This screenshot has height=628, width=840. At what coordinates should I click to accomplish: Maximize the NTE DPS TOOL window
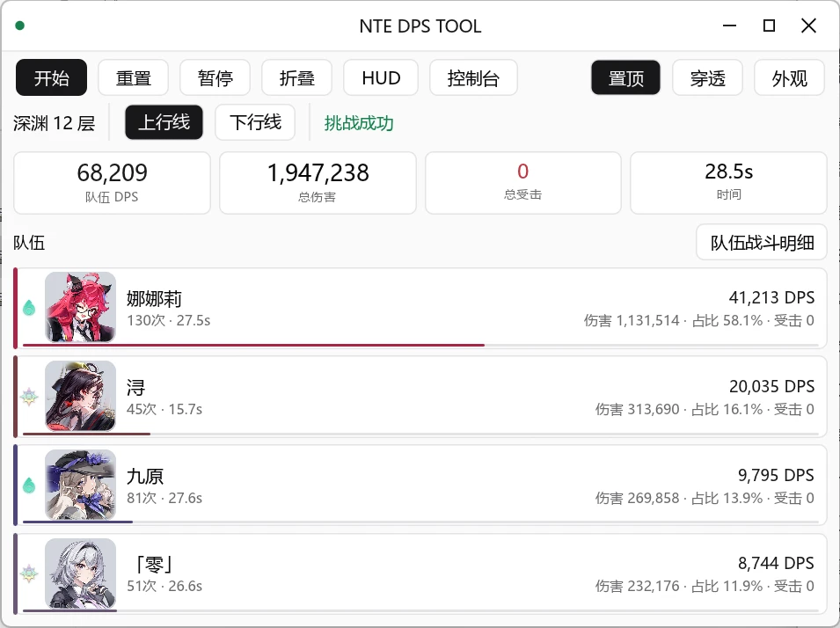click(x=769, y=26)
